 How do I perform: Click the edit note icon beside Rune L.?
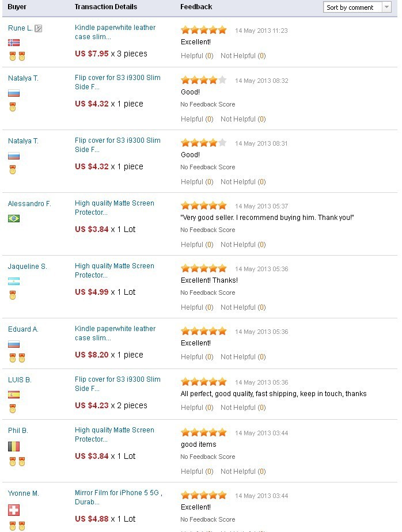[39, 29]
